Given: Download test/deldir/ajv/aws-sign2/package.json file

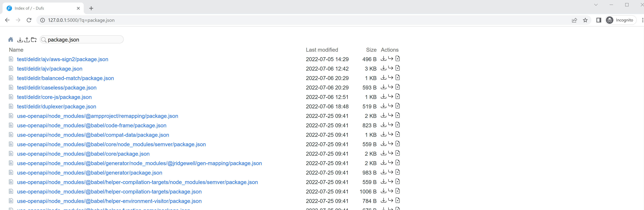Looking at the screenshot, I should tap(383, 59).
